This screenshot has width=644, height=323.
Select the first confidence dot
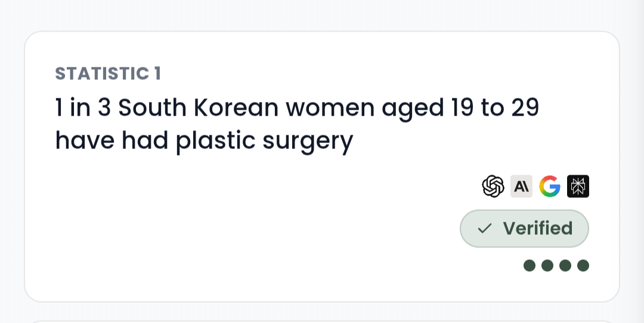530,266
